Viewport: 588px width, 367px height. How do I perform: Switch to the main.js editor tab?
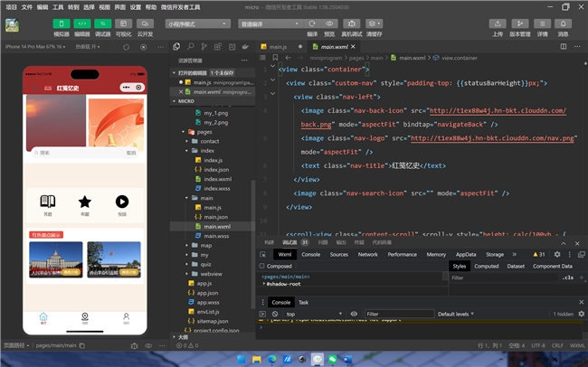coord(274,46)
